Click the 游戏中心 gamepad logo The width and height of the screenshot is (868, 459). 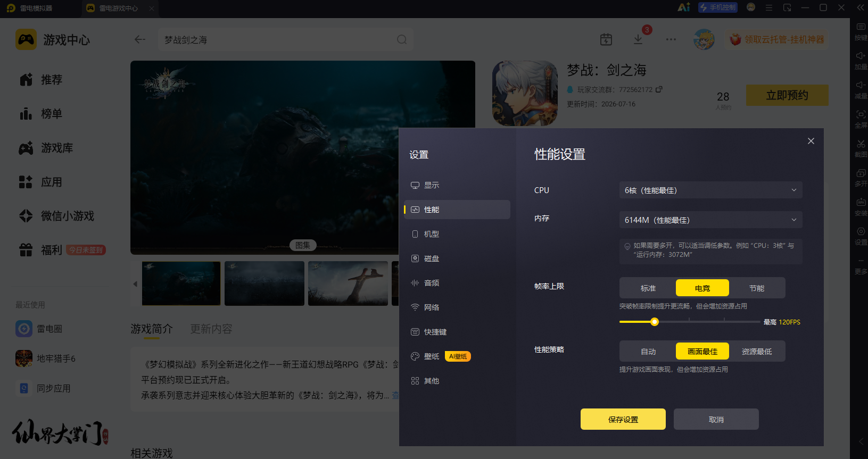26,39
